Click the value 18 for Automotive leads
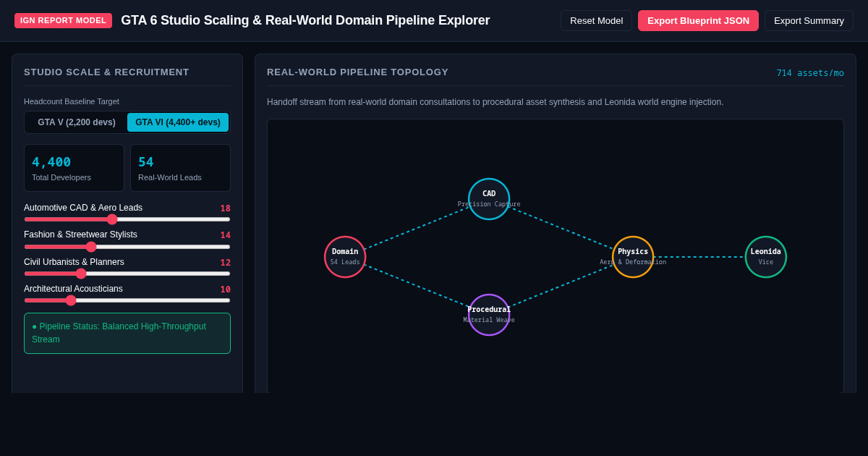868x456 pixels. pyautogui.click(x=226, y=208)
